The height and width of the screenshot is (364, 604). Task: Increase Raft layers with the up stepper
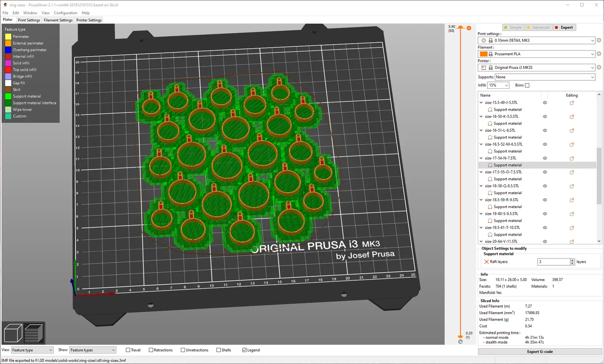(573, 260)
